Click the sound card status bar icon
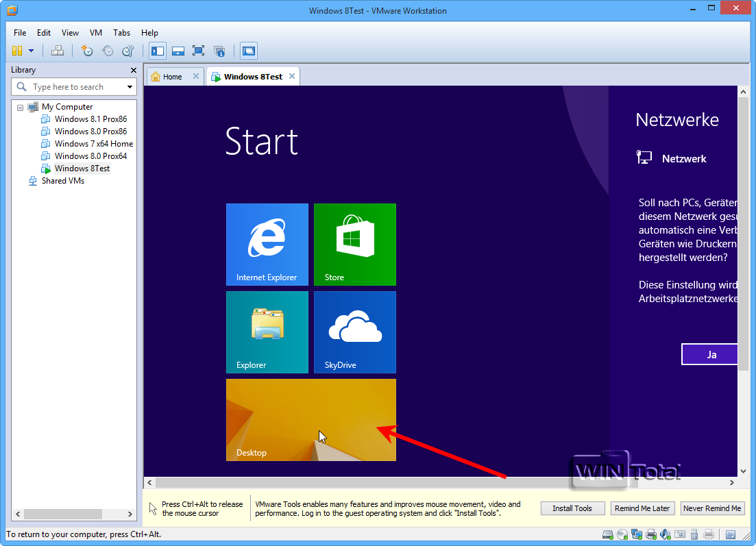This screenshot has width=756, height=546. (666, 534)
